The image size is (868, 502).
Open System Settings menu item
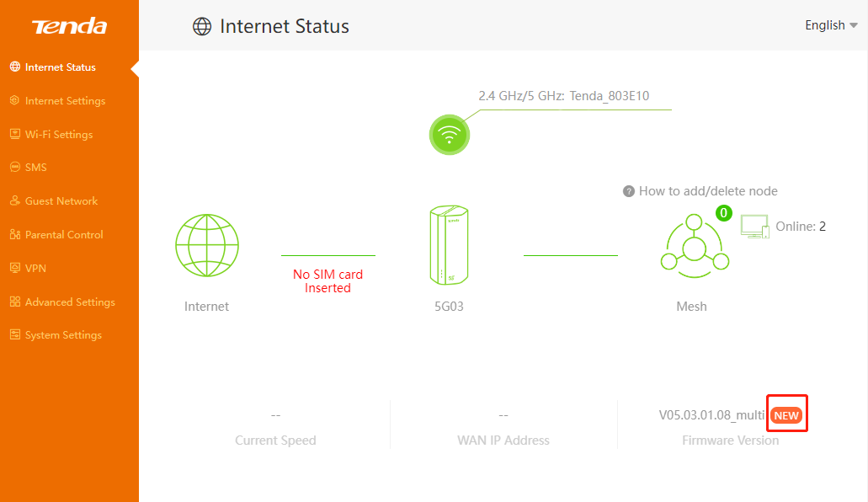click(63, 335)
